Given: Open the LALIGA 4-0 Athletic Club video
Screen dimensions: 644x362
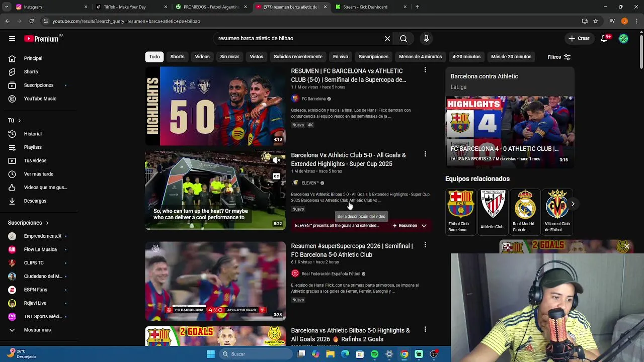Looking at the screenshot, I should [x=510, y=131].
